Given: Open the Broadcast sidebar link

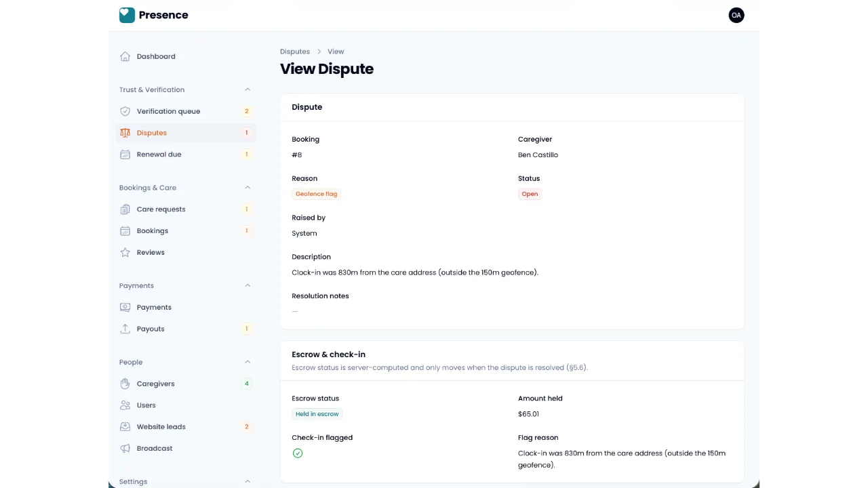Looking at the screenshot, I should click(x=186, y=449).
